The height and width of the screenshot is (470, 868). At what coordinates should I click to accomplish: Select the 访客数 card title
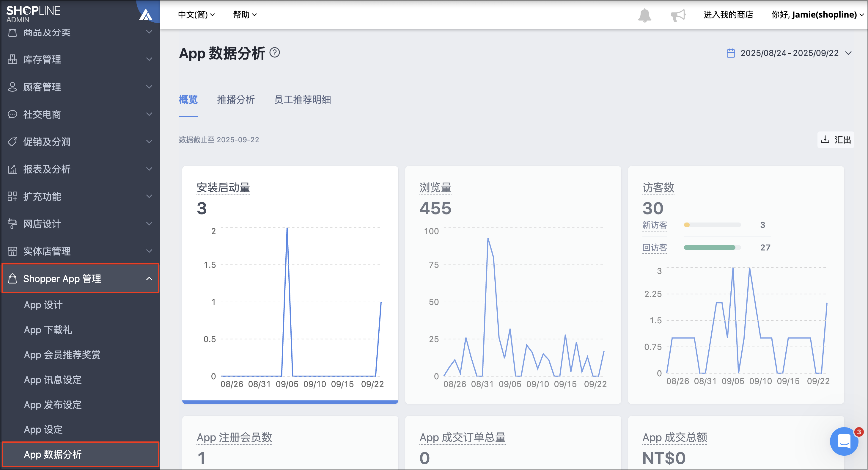coord(658,187)
